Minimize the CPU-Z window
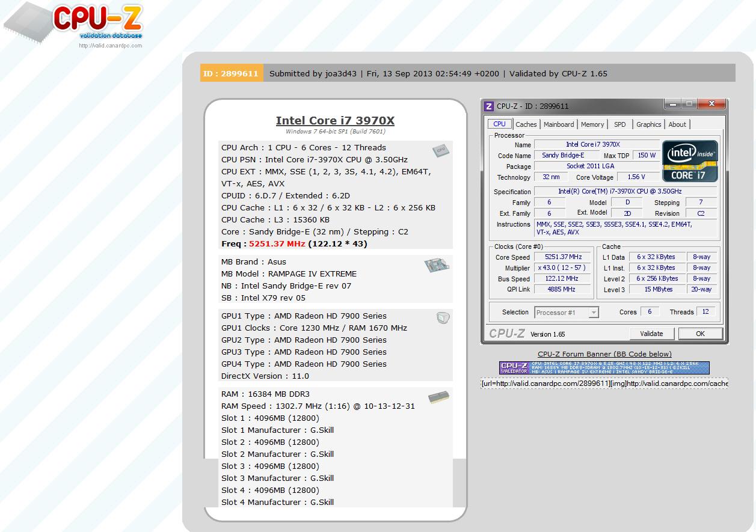This screenshot has width=756, height=532. (x=673, y=104)
